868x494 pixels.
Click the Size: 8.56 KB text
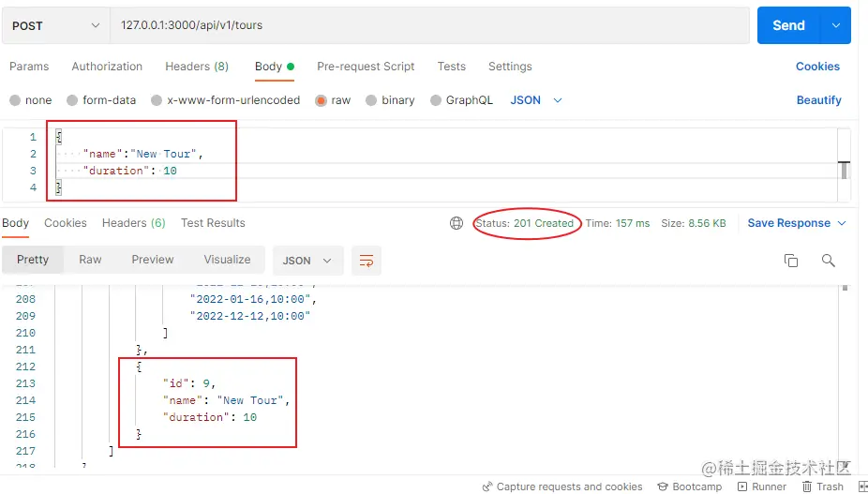[x=694, y=223]
